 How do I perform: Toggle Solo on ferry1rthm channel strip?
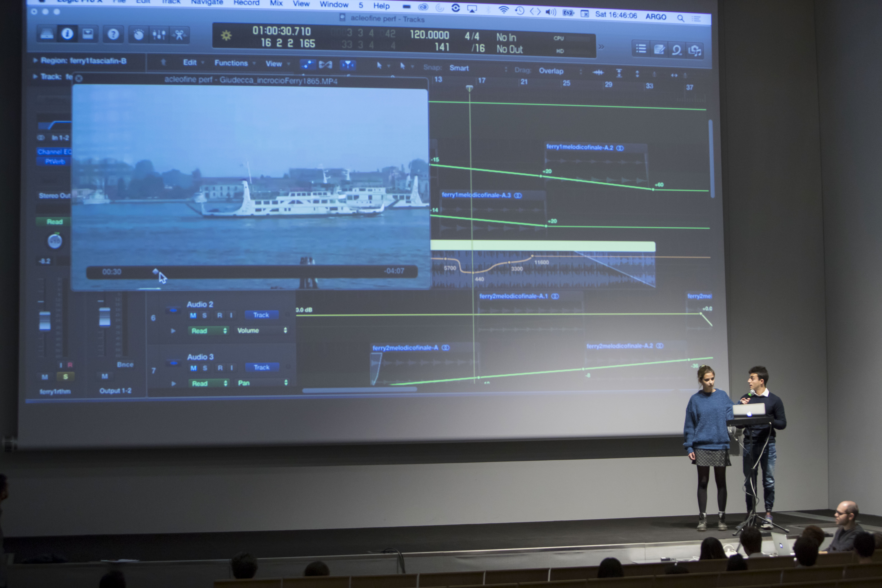[65, 376]
